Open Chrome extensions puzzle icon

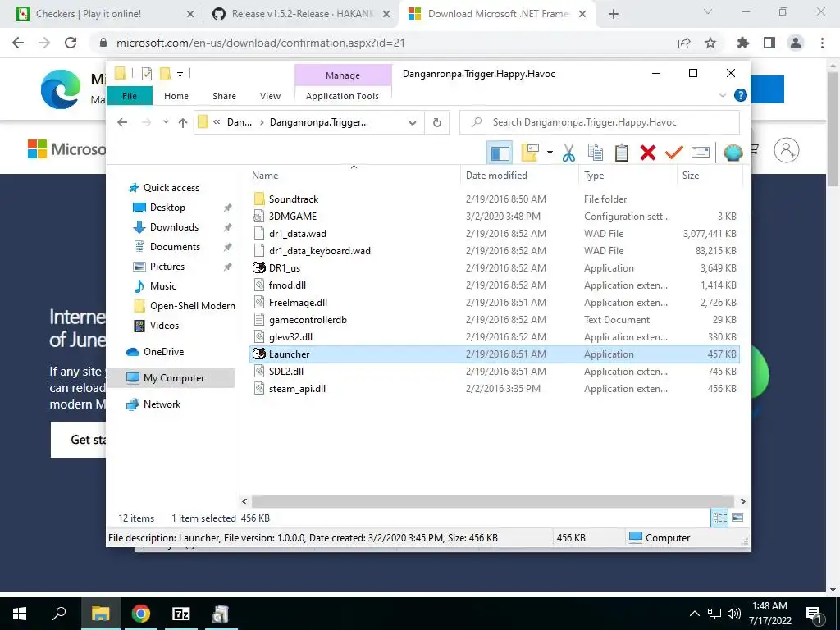pos(742,43)
